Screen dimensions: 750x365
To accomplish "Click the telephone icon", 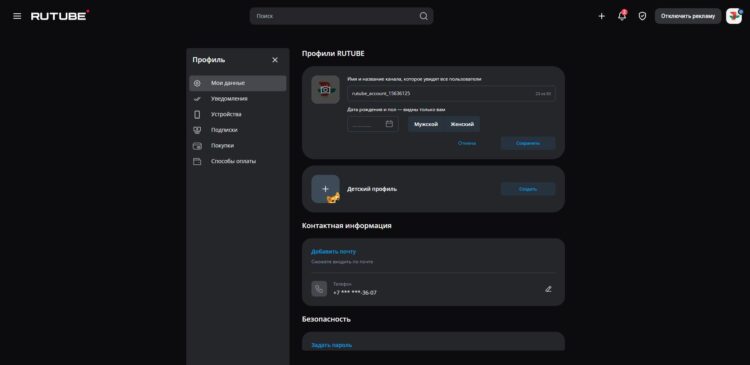I will (x=319, y=289).
